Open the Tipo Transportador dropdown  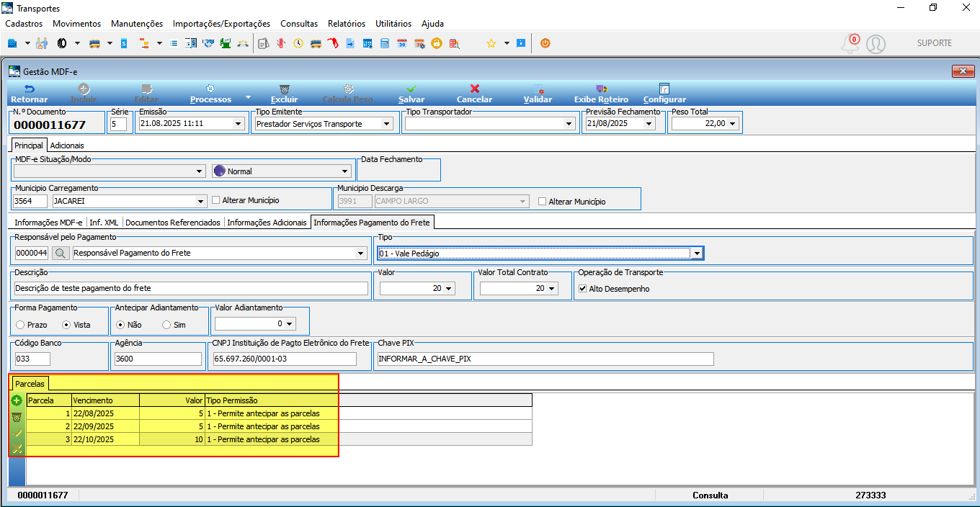[x=568, y=124]
